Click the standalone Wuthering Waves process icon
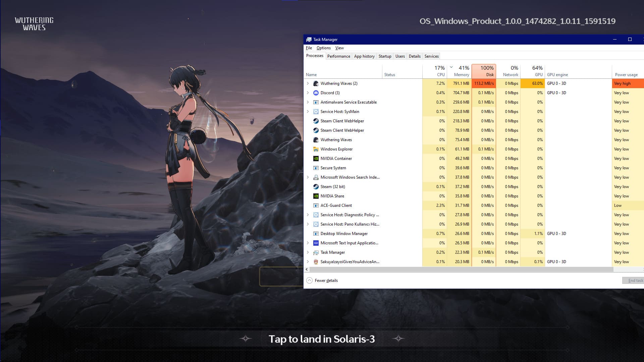Viewport: 644px width, 362px height. (x=316, y=140)
